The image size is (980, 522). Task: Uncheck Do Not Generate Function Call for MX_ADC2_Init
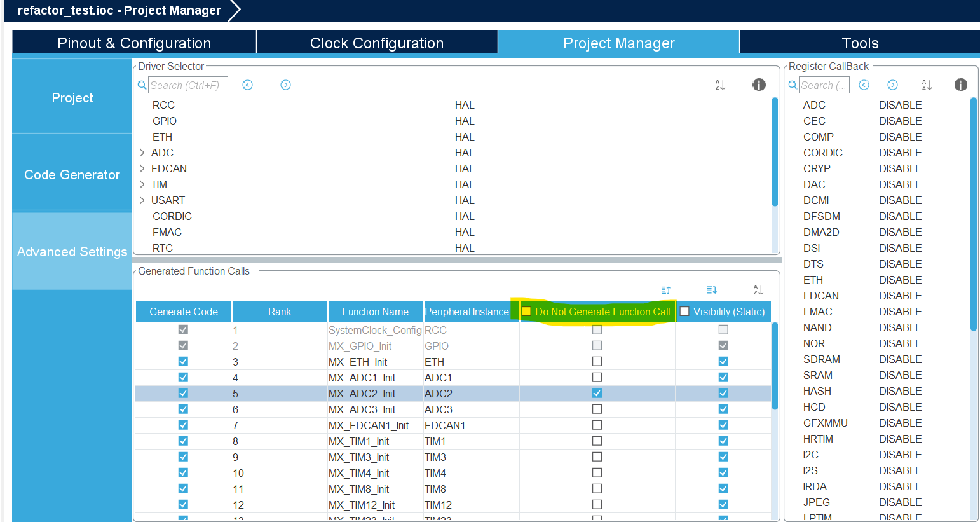[x=597, y=393]
